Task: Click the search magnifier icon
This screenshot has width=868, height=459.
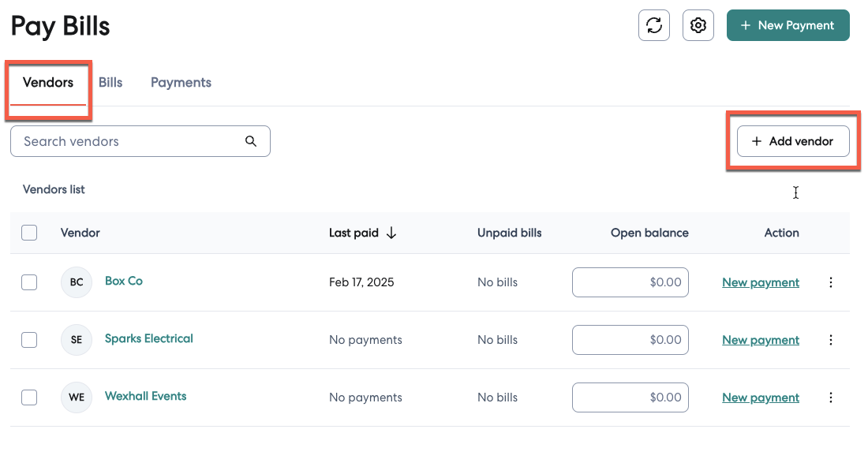Action: click(251, 141)
